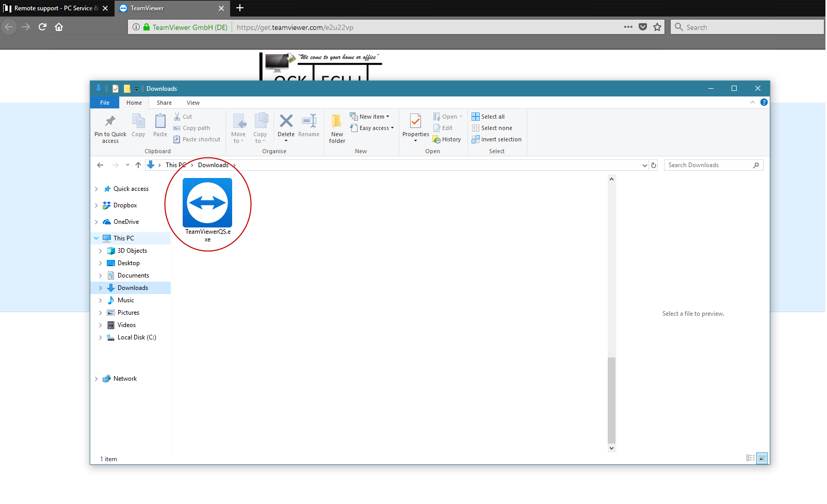Click Open in the ribbon
Image resolution: width=827 pixels, height=504 pixels.
pos(447,117)
